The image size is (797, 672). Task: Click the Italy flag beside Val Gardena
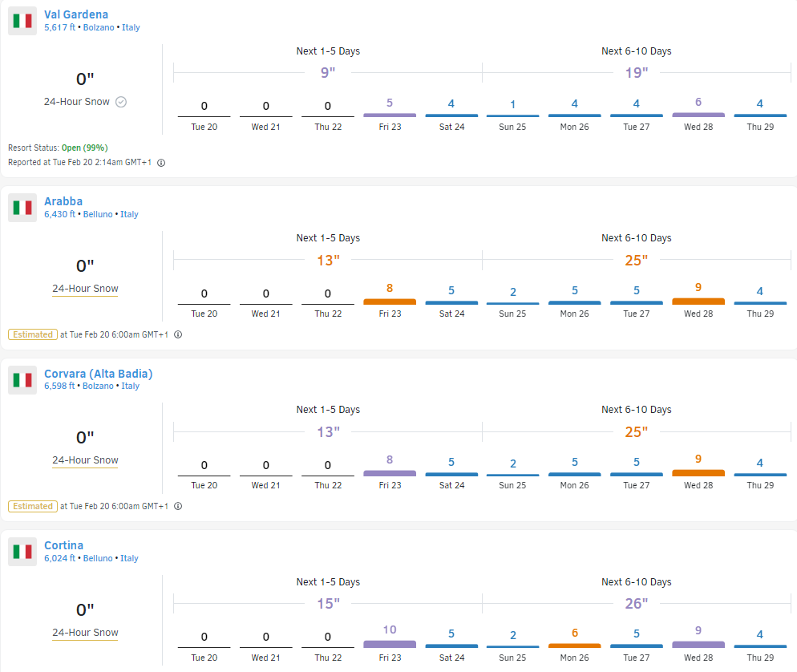coord(22,21)
